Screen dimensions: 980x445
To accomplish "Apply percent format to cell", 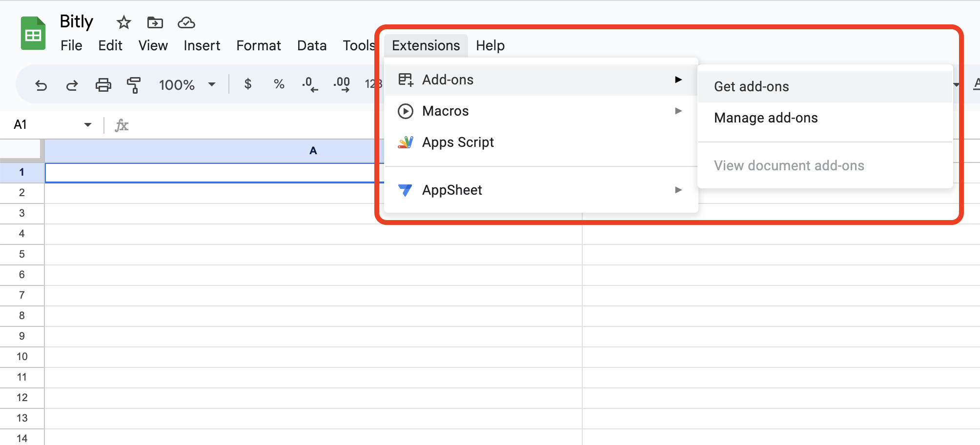I will (x=279, y=84).
